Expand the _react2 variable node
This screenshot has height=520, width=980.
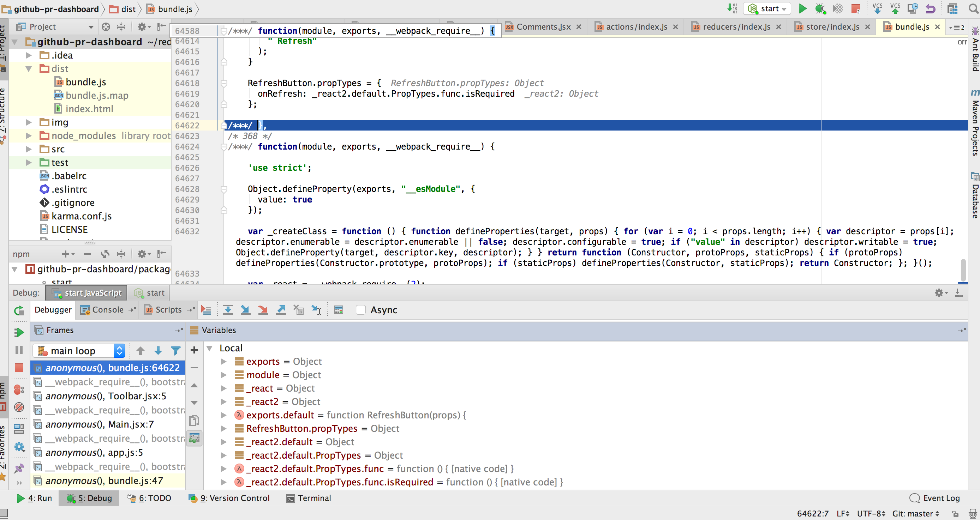tap(224, 402)
